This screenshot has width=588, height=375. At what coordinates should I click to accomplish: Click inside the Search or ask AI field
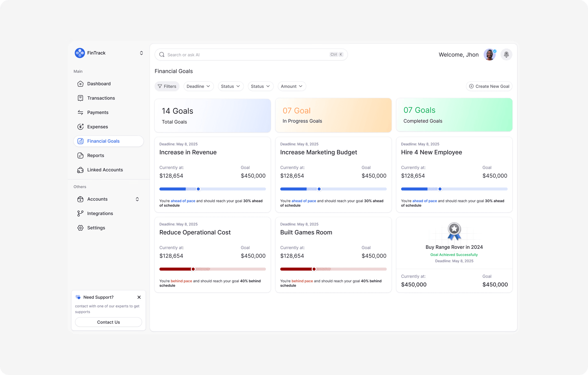point(230,54)
